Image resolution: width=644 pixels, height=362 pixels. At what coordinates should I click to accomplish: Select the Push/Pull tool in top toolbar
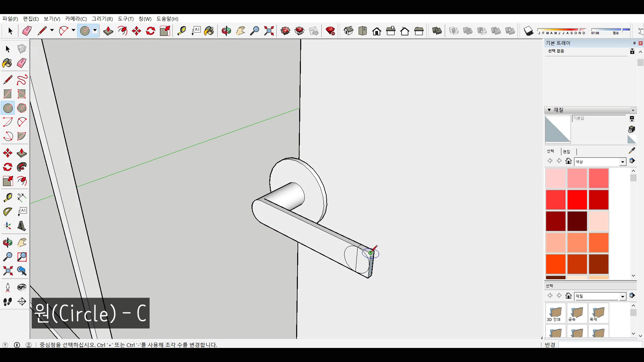click(x=108, y=31)
